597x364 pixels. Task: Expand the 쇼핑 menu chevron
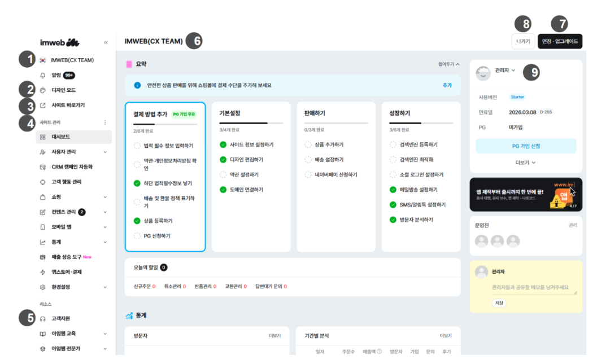pos(105,197)
